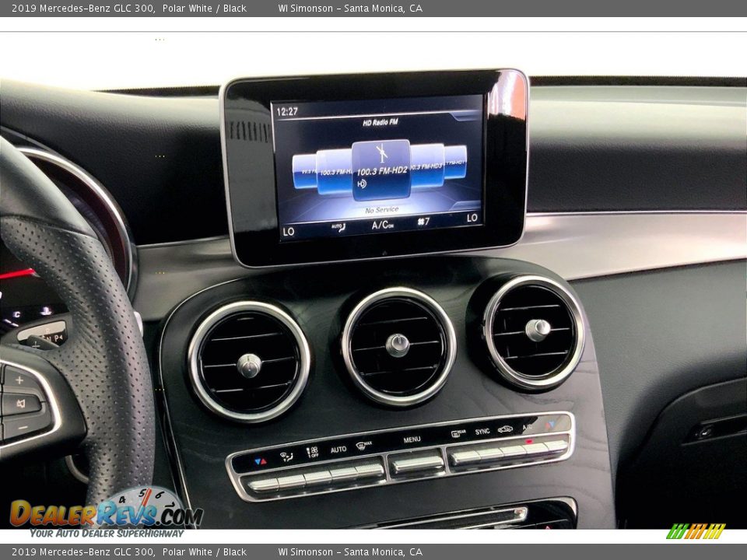The width and height of the screenshot is (747, 560).
Task: Click the left air vent center knob
Action: [249, 366]
